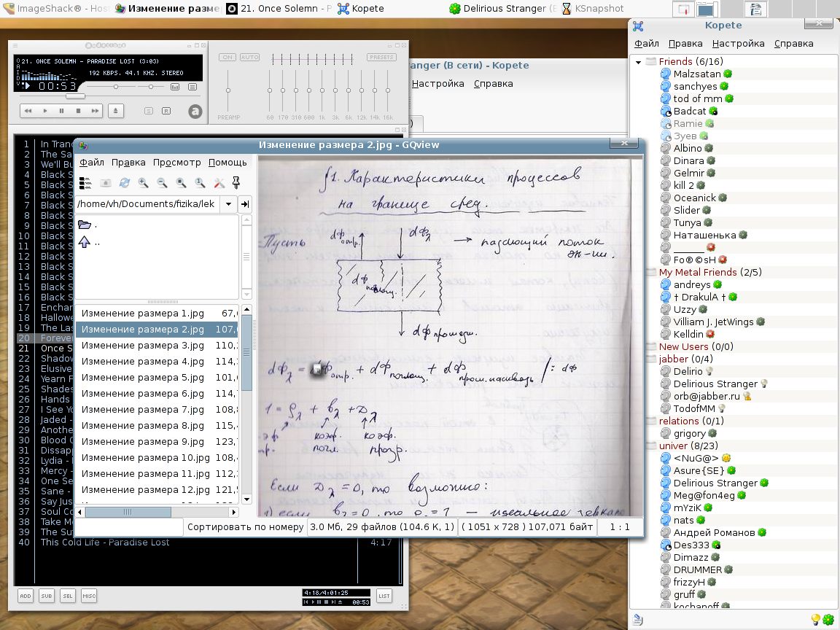Click the lightbulb status icon in Kopete
840x630 pixels.
[815, 619]
